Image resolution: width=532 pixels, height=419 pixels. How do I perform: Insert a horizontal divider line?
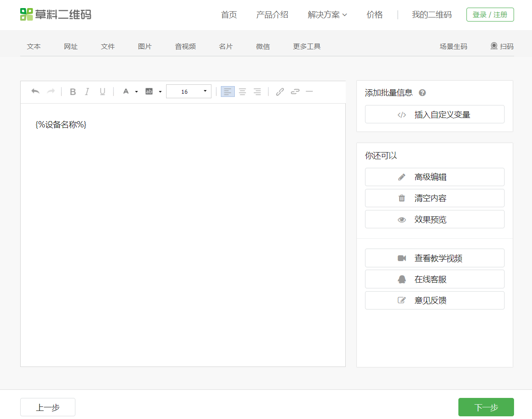coord(309,92)
